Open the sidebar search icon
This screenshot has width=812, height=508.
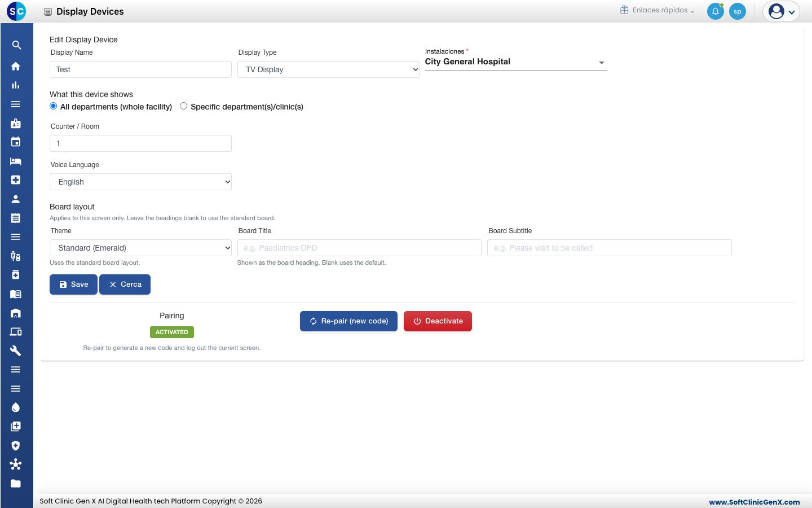point(16,45)
